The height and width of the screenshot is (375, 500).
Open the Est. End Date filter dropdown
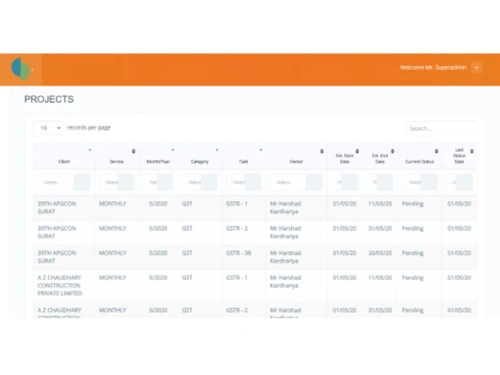380,182
